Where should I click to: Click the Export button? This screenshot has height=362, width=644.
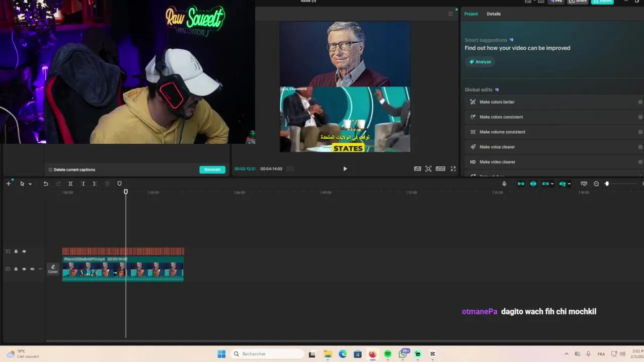pos(602,2)
